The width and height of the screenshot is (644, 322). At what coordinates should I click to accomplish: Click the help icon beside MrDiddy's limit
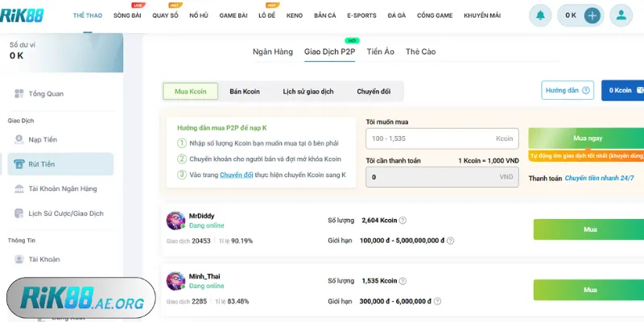pyautogui.click(x=451, y=241)
